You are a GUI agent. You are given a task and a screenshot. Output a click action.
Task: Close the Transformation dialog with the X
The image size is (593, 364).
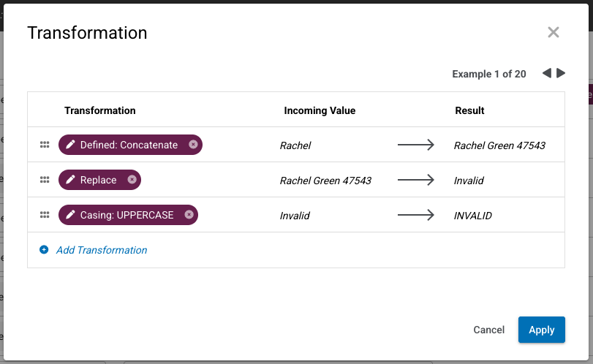[x=554, y=32]
